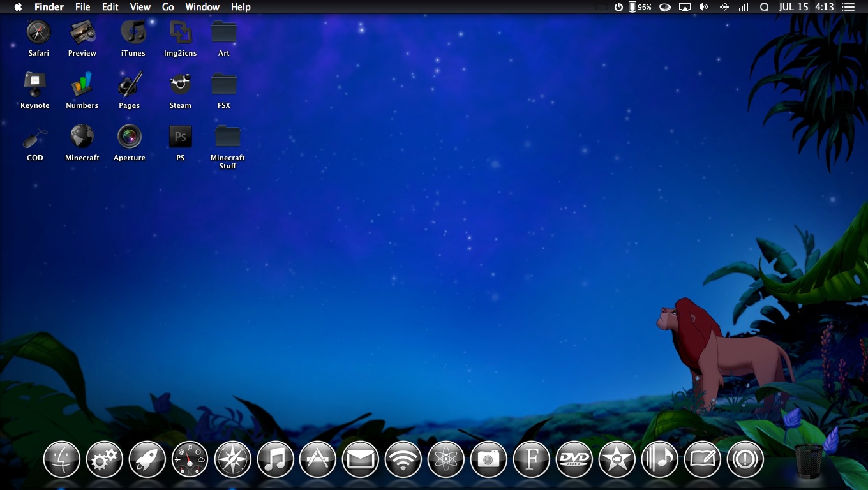Launch System Preferences gears from the dock
868x490 pixels.
click(105, 459)
